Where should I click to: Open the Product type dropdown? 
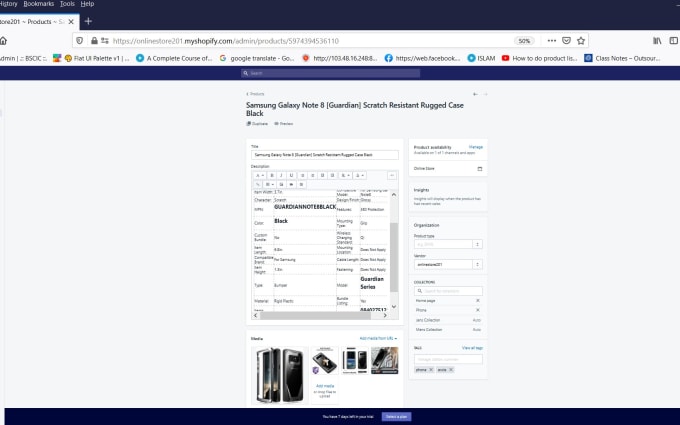[448, 243]
